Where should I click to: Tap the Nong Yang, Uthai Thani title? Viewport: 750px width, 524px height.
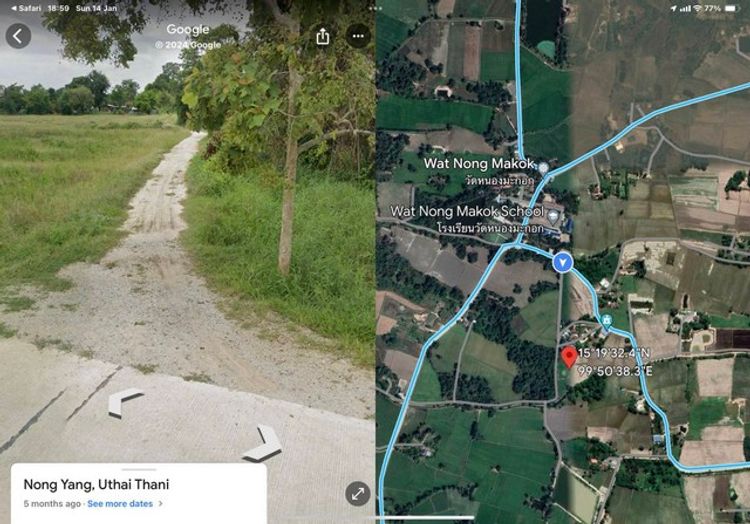(x=96, y=484)
